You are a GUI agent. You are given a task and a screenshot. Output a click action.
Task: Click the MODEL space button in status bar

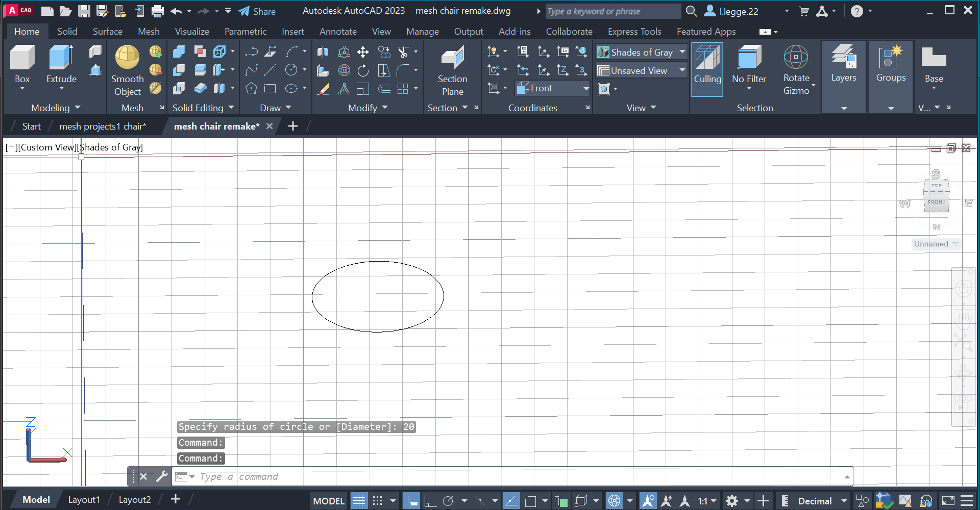tap(329, 501)
